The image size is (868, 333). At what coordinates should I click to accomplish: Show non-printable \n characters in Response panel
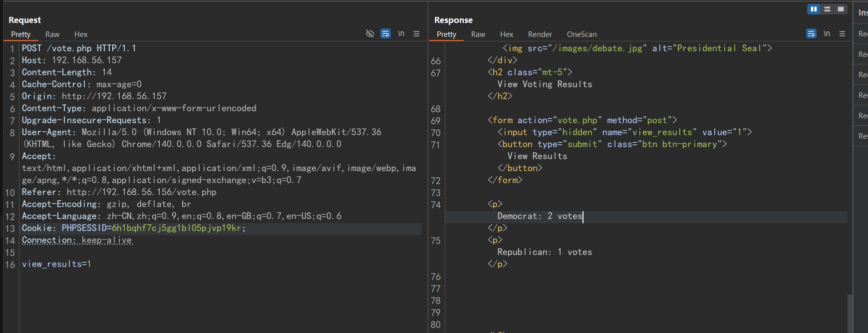pyautogui.click(x=827, y=34)
